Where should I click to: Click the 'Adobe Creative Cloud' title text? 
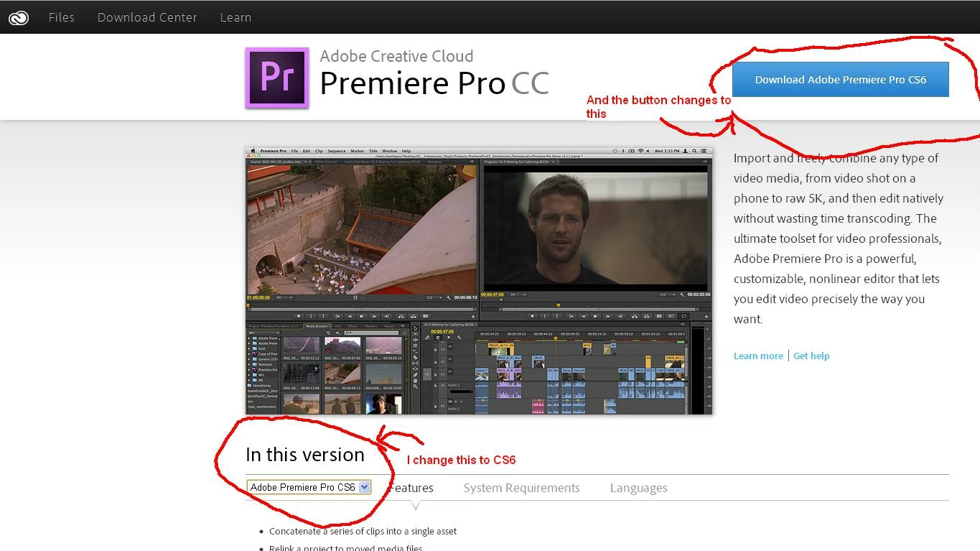(396, 56)
